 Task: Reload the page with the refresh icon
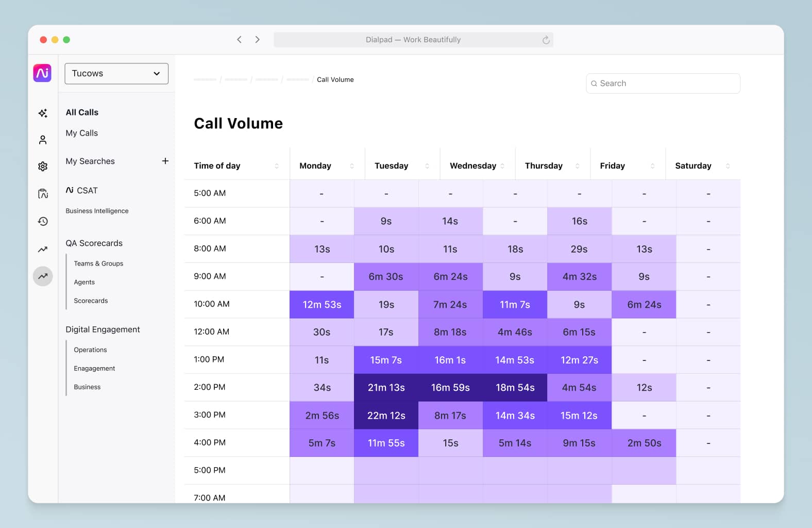pos(546,40)
